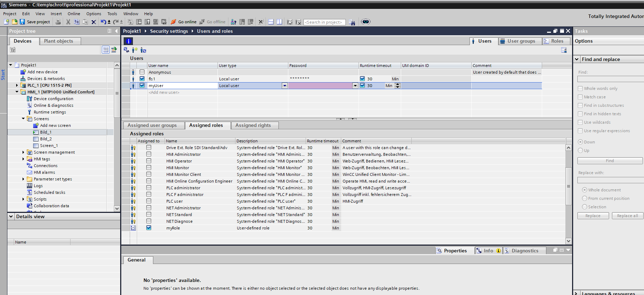The height and width of the screenshot is (295, 644).
Task: Click the Go online icon
Action: 173,22
